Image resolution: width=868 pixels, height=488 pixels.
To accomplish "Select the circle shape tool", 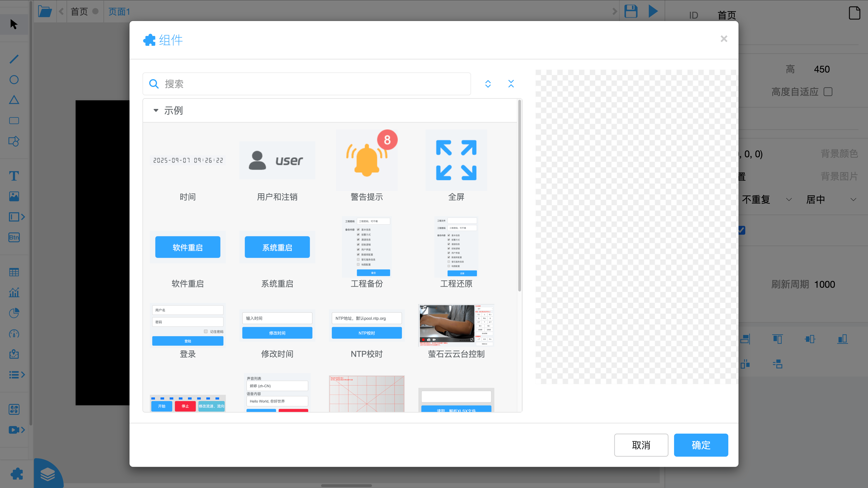I will [14, 80].
